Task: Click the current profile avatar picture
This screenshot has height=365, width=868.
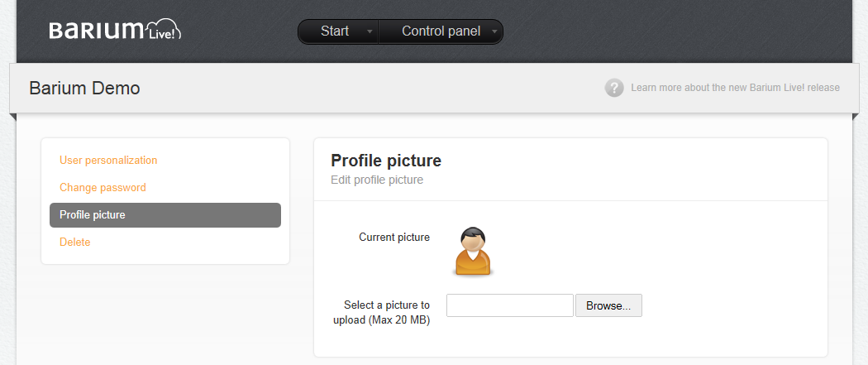Action: click(473, 251)
